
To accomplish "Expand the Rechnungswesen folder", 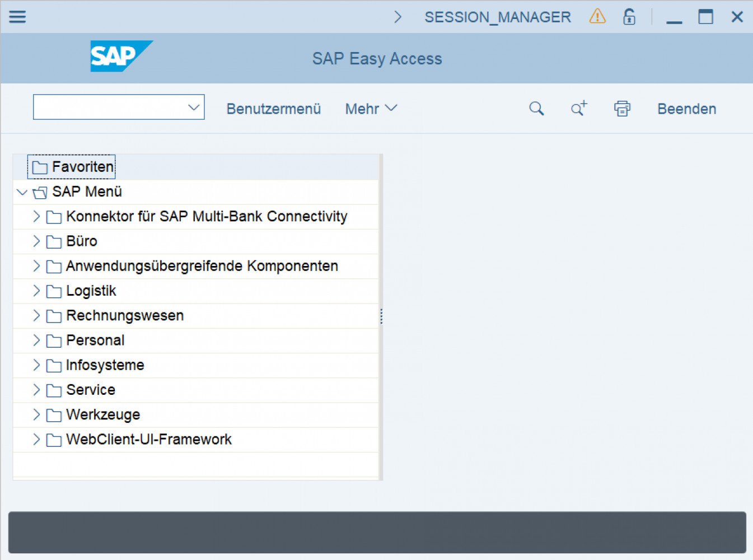I will click(36, 316).
